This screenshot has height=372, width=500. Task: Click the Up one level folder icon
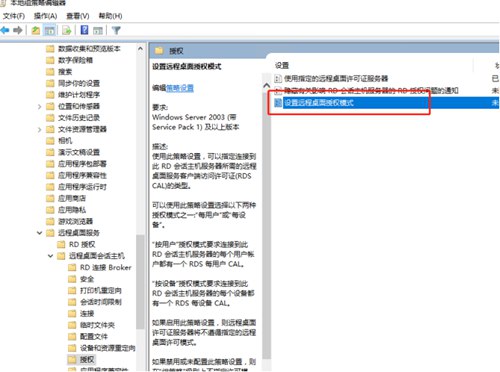(36, 31)
